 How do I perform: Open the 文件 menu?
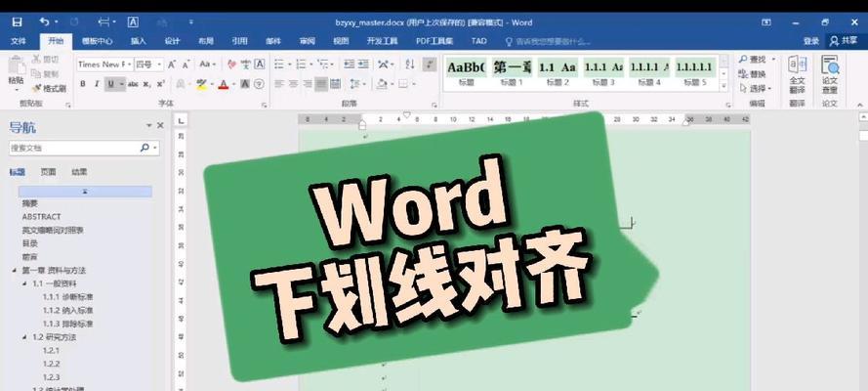click(19, 41)
